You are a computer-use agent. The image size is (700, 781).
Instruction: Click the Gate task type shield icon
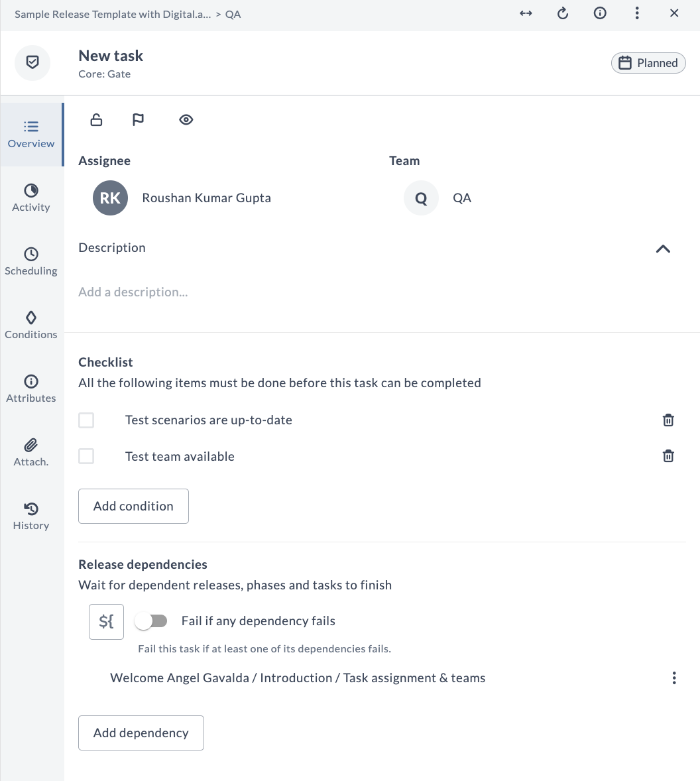click(32, 62)
